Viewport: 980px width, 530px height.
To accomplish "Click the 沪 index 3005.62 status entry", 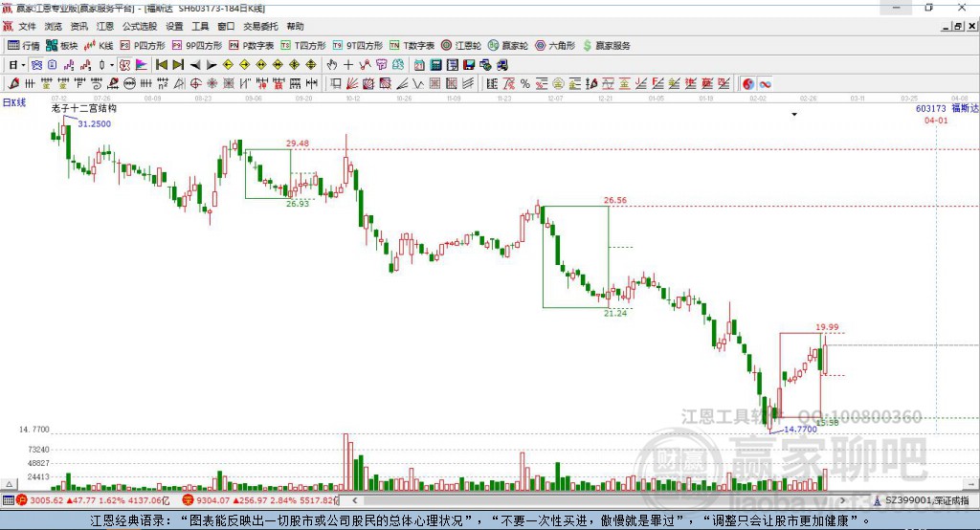I will tap(93, 500).
